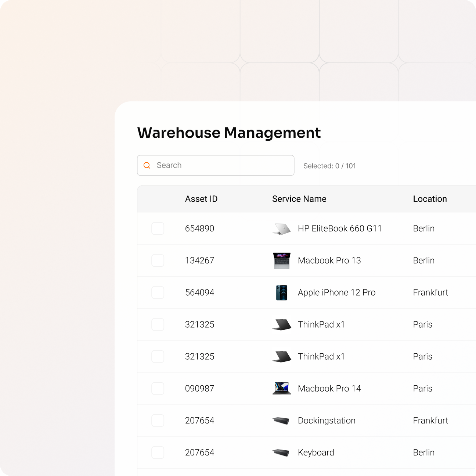Click Paris location for Macbook Pro 14
This screenshot has height=476, width=476.
(423, 388)
